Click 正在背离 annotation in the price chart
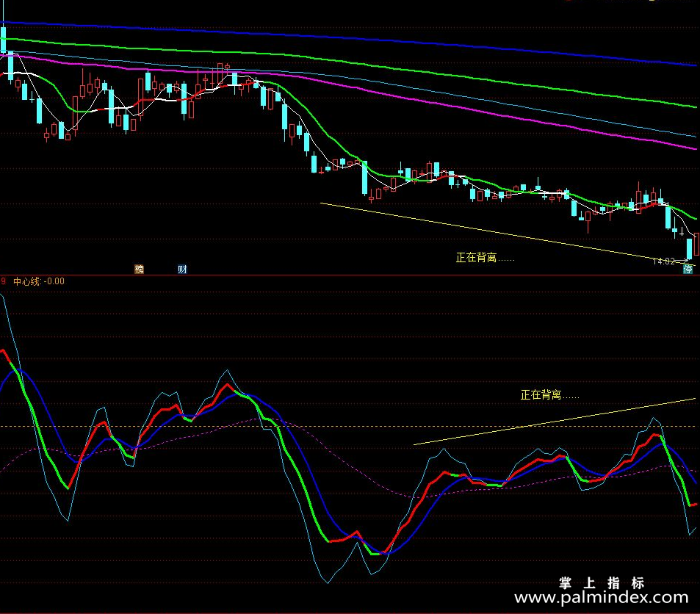700x614 pixels. coord(485,258)
